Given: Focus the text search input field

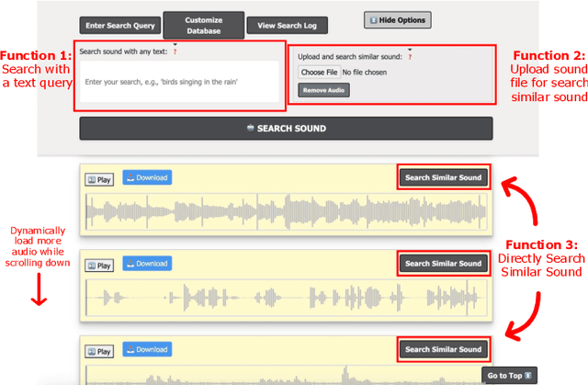Looking at the screenshot, I should pos(179,82).
